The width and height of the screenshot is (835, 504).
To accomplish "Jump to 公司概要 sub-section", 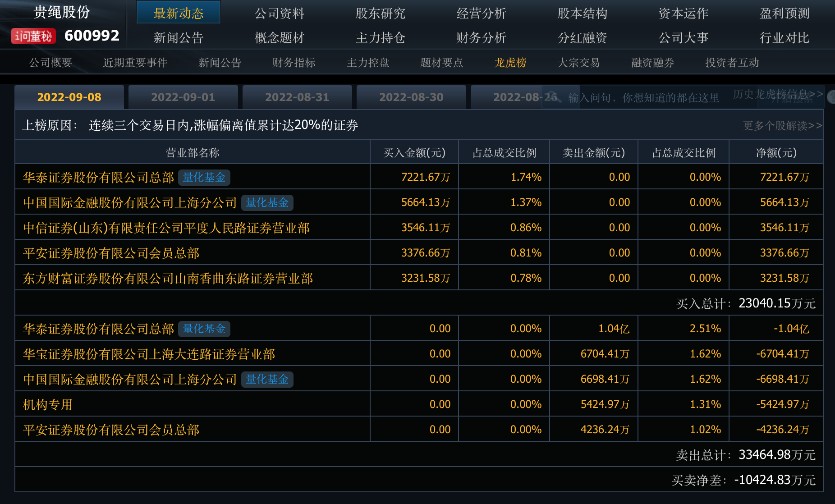I will click(50, 62).
